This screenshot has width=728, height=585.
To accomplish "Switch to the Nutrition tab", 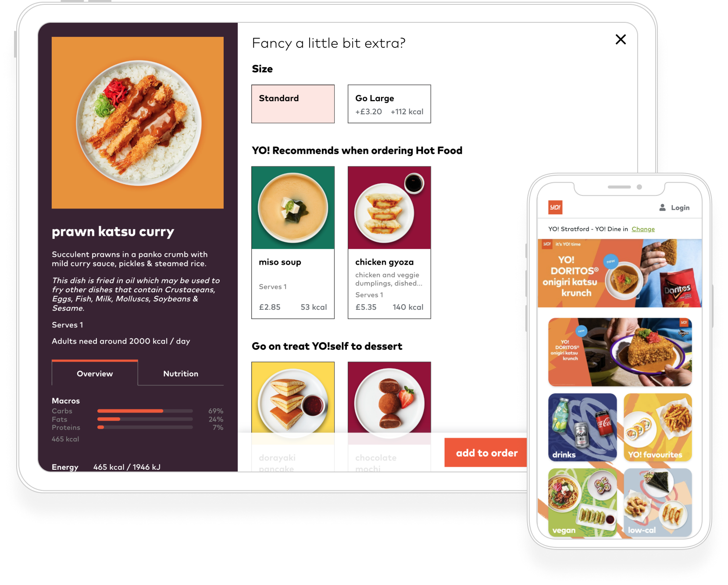I will click(181, 373).
